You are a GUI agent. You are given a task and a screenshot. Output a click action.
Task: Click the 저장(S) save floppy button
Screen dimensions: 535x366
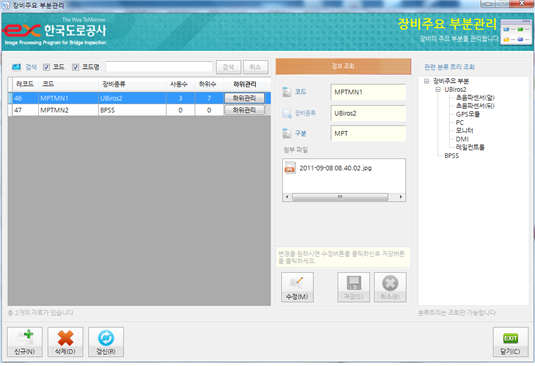point(353,287)
